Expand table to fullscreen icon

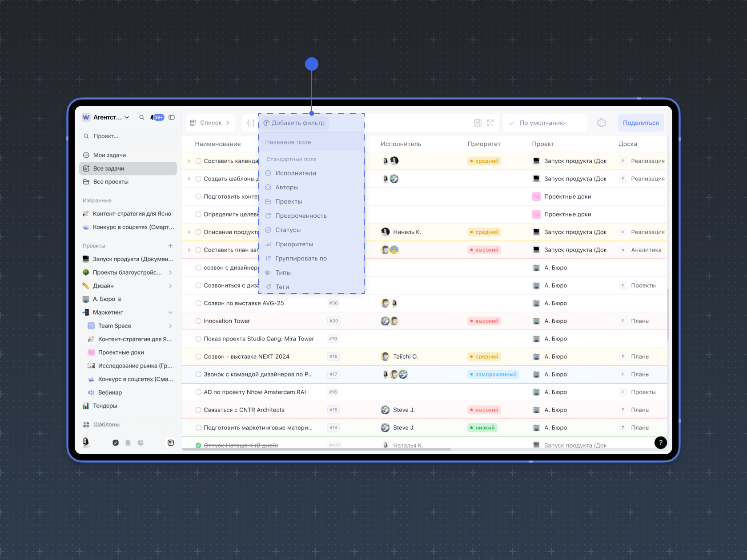tap(490, 123)
